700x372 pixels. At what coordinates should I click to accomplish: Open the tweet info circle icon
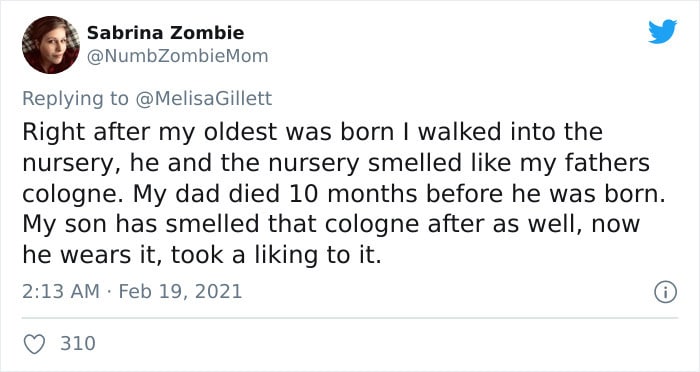(x=666, y=293)
